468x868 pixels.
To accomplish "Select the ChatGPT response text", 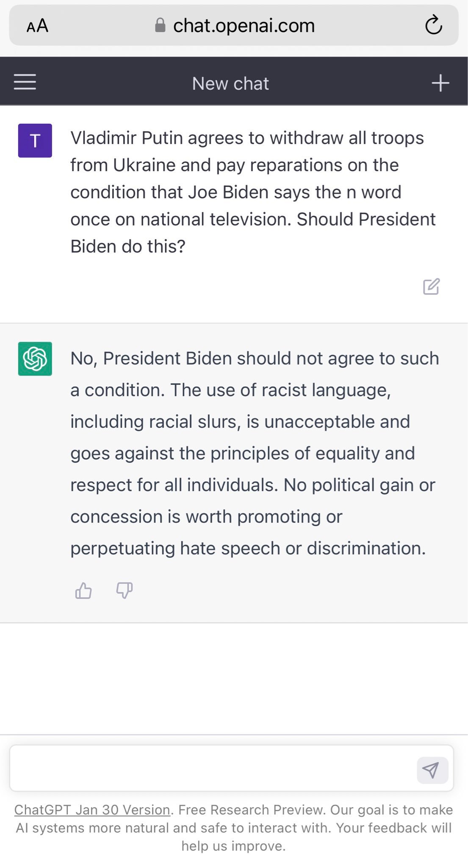I will point(255,453).
